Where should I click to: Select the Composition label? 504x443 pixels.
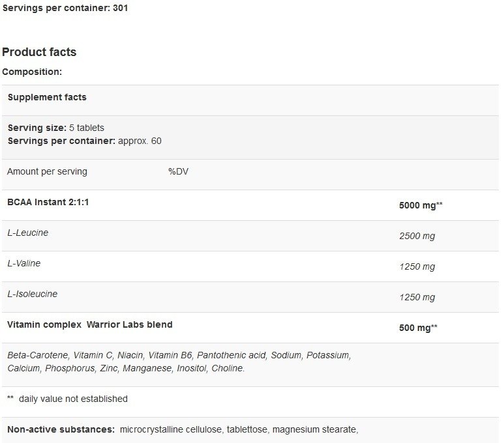pos(32,72)
